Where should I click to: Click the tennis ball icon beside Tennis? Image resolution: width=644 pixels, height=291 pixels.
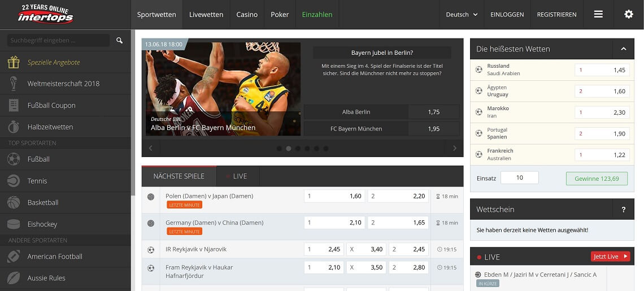14,181
